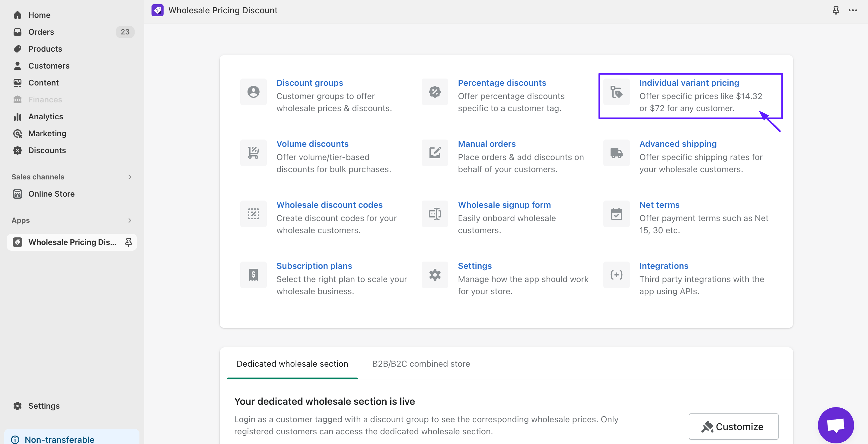Open Wholesale Pricing Dis... app in sidebar
Screen dimensions: 868x444
[72, 242]
